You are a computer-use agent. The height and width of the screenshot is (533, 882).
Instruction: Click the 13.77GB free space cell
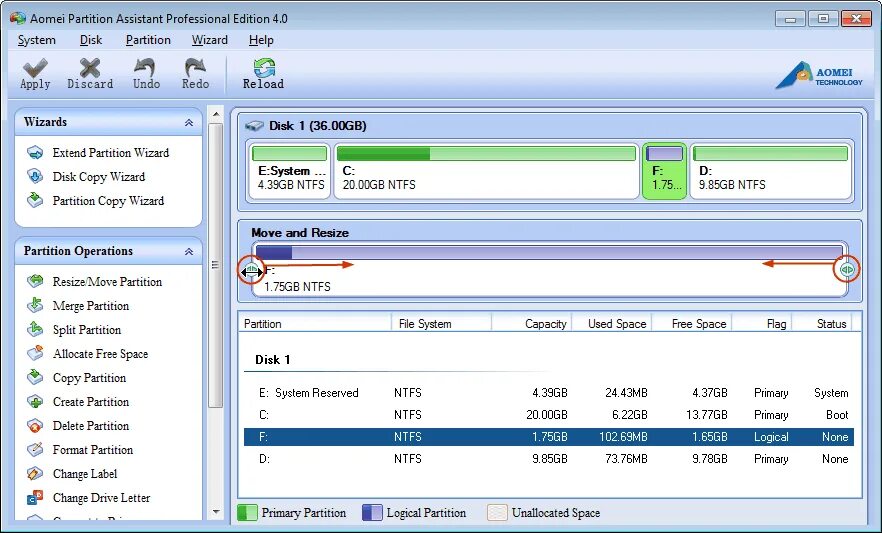coord(706,415)
